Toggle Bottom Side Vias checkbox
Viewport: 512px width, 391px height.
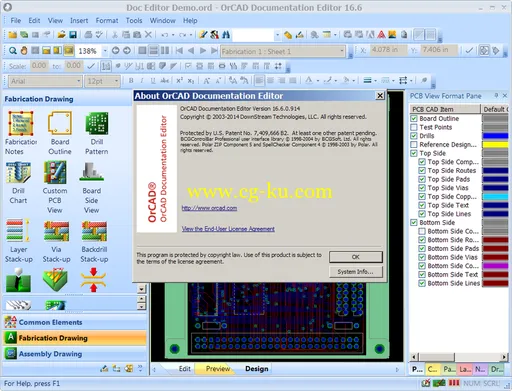pyautogui.click(x=422, y=257)
